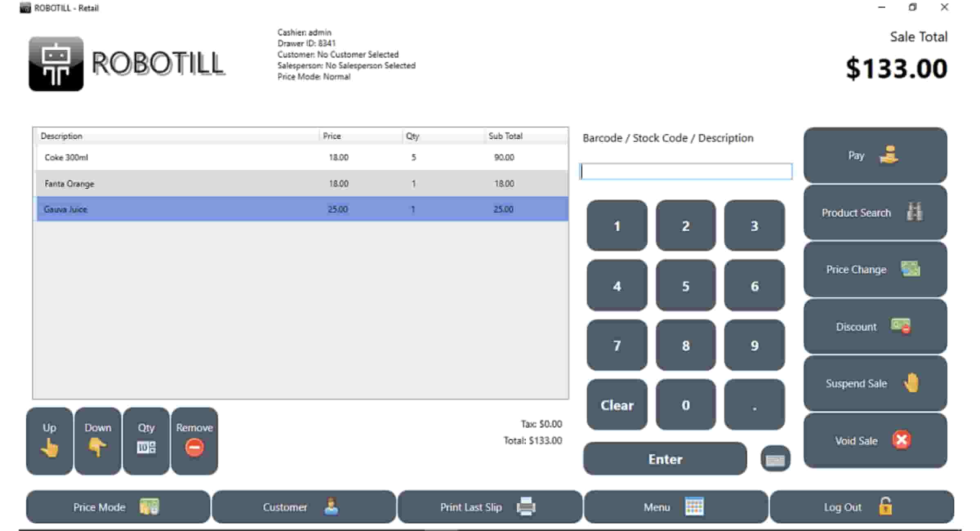Click the ROBOTILL robot logo

pyautogui.click(x=56, y=64)
